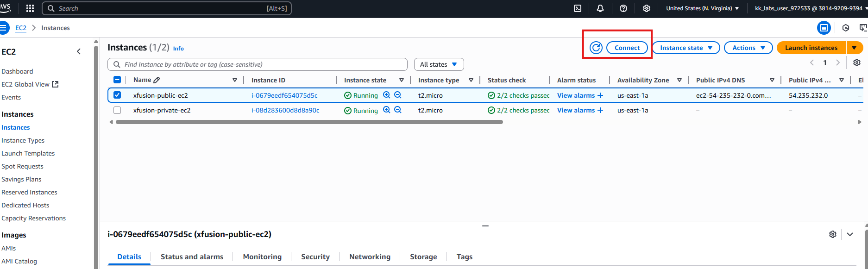Open the top bar settings gear

point(647,8)
